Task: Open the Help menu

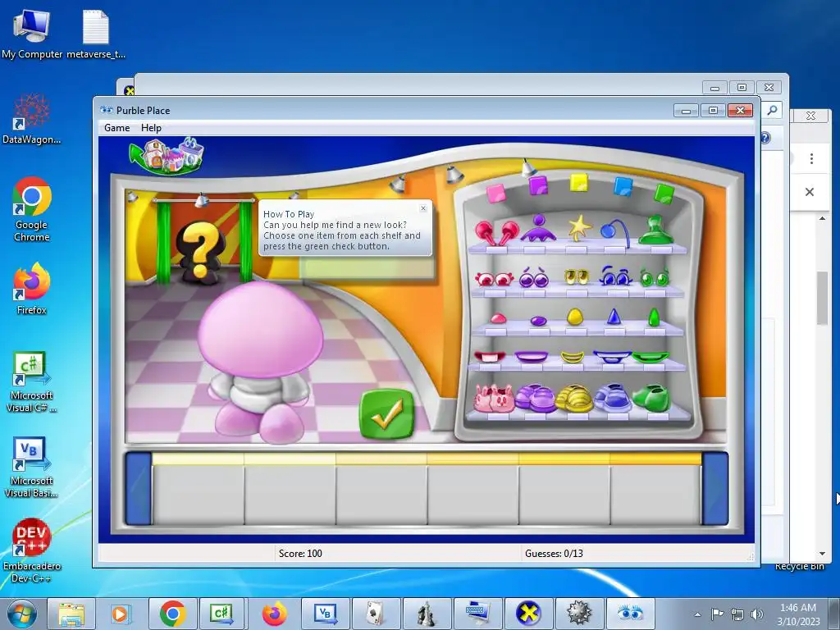Action: (x=151, y=127)
